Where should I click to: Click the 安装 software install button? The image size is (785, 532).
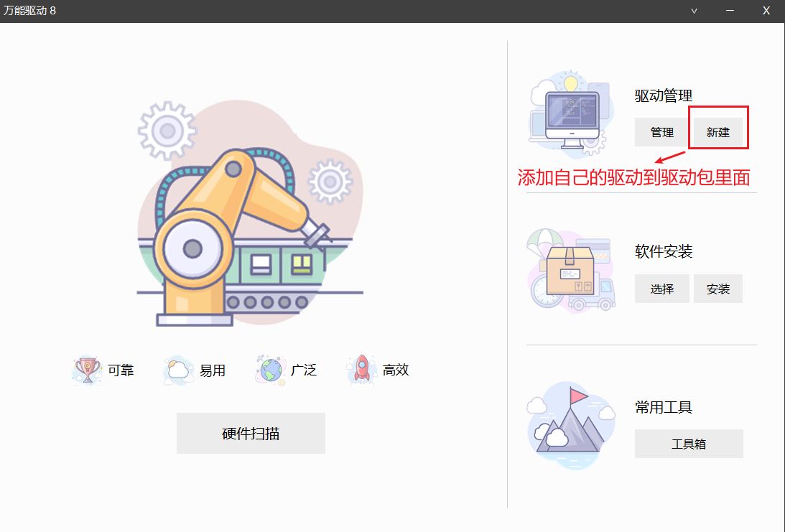click(717, 289)
